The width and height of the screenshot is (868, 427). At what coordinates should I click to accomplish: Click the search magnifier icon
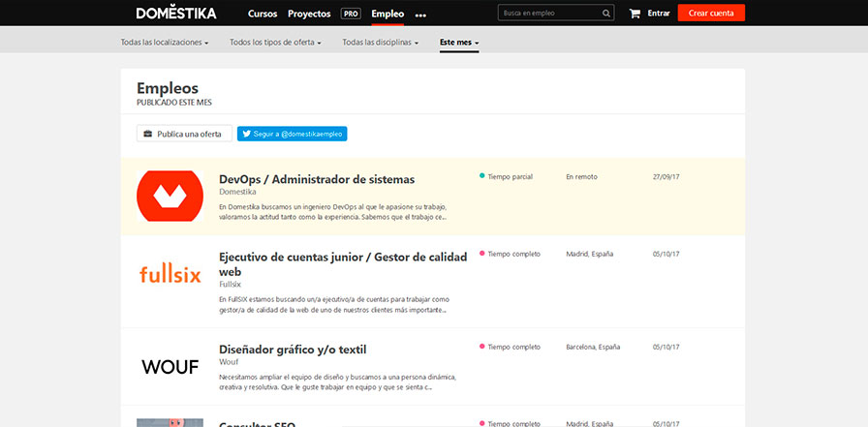click(606, 14)
